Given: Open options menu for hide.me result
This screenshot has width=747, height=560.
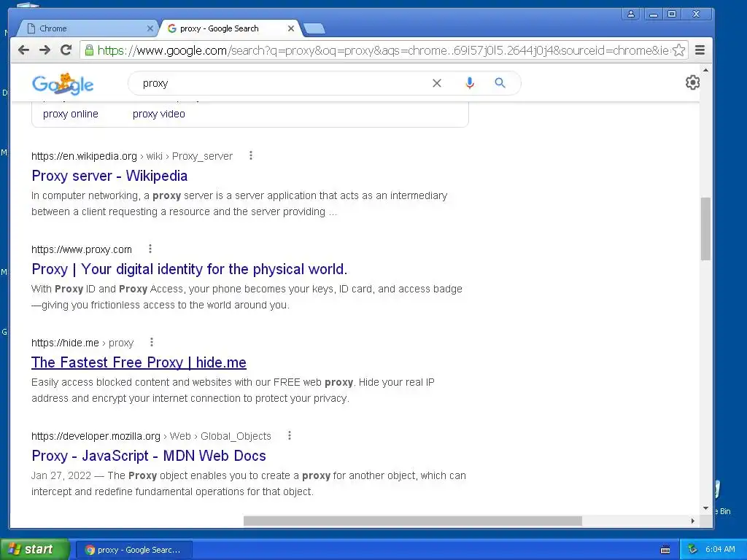Looking at the screenshot, I should pos(152,342).
